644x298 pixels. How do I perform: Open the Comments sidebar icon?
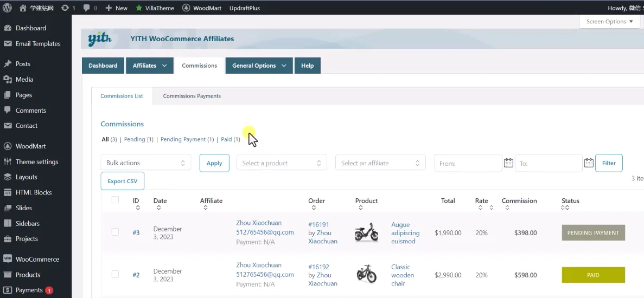pos(8,111)
